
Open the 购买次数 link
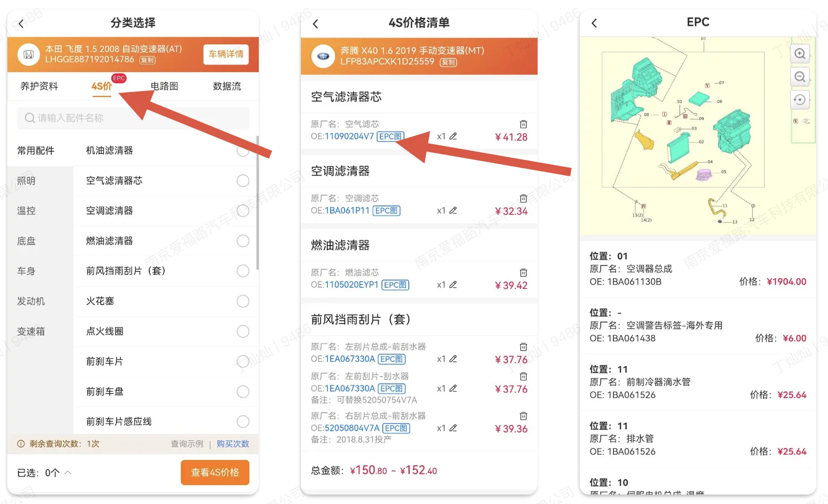click(x=233, y=444)
